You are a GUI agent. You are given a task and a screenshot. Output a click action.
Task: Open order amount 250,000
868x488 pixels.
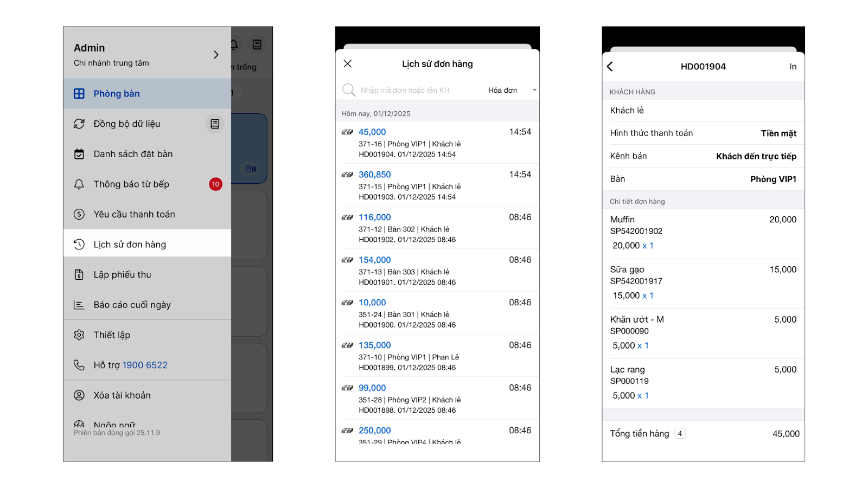point(375,431)
